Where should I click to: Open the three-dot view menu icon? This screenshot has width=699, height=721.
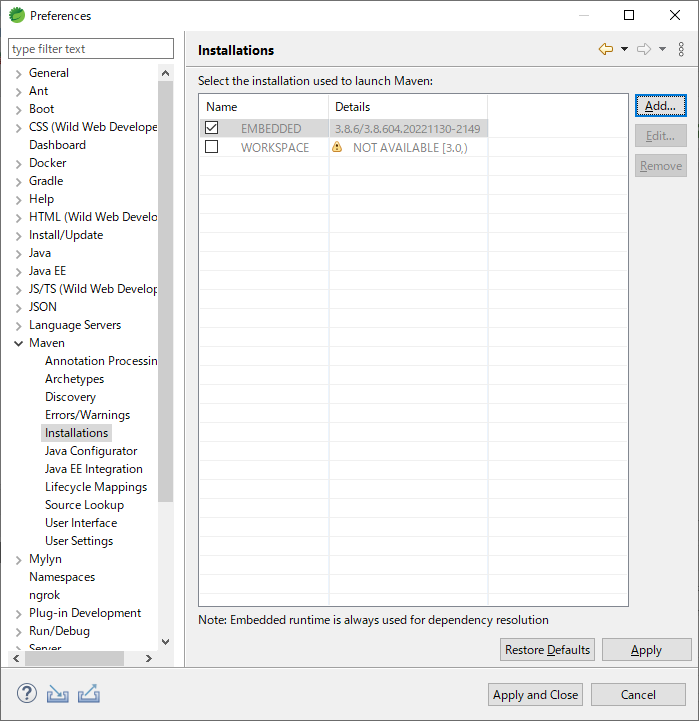(x=681, y=49)
